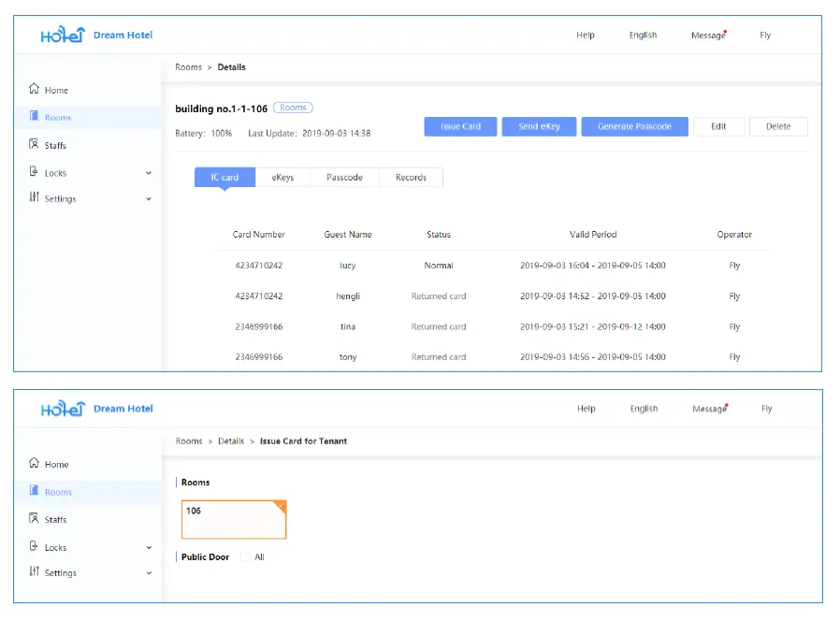Expand the Locks chevron on the Issue Card page
The height and width of the screenshot is (621, 840).
pos(149,548)
